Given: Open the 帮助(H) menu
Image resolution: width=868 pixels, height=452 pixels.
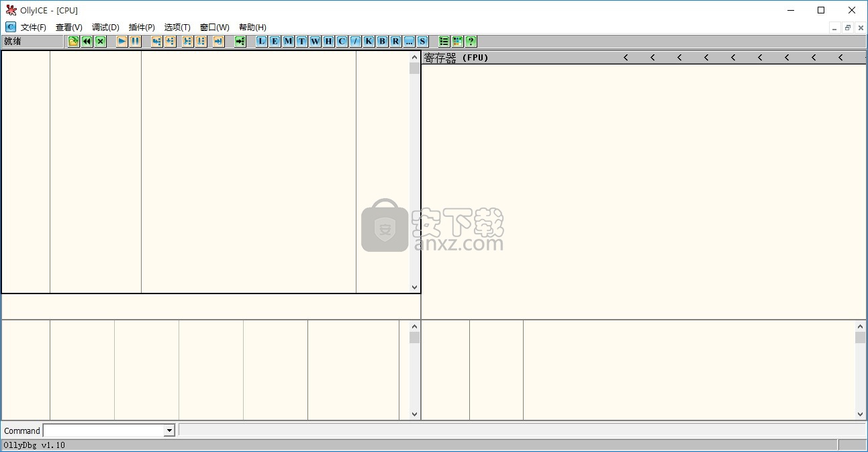Looking at the screenshot, I should (252, 28).
